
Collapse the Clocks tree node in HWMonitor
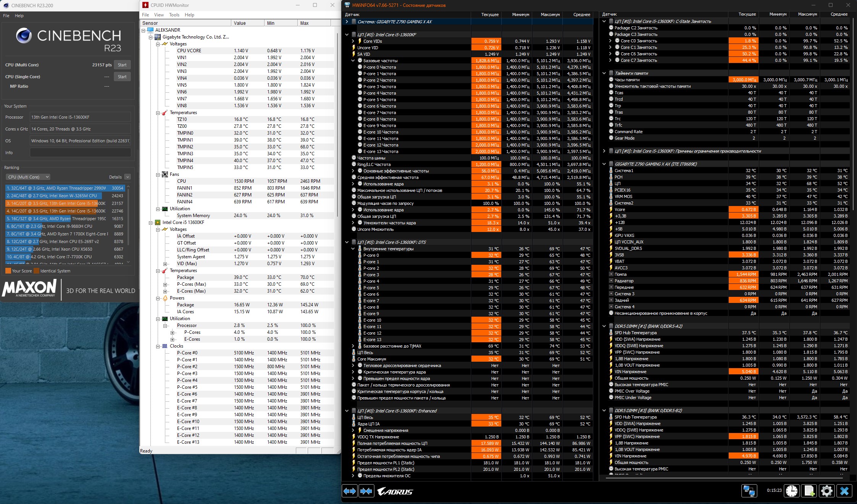coord(158,346)
